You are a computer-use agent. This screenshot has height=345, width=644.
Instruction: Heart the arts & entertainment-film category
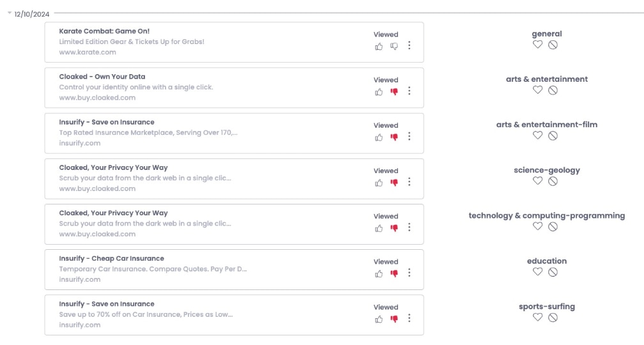coord(538,135)
